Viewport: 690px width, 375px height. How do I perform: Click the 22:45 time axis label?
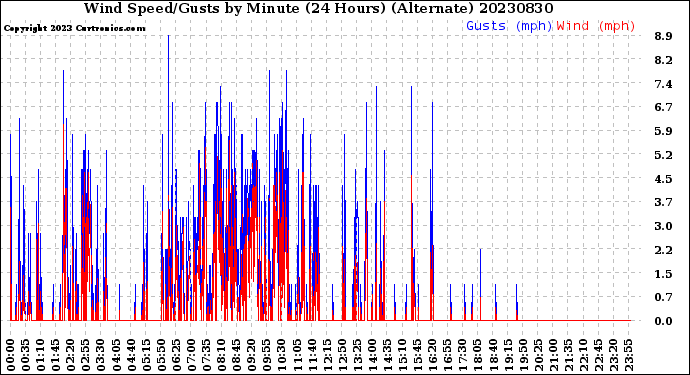[598, 355]
